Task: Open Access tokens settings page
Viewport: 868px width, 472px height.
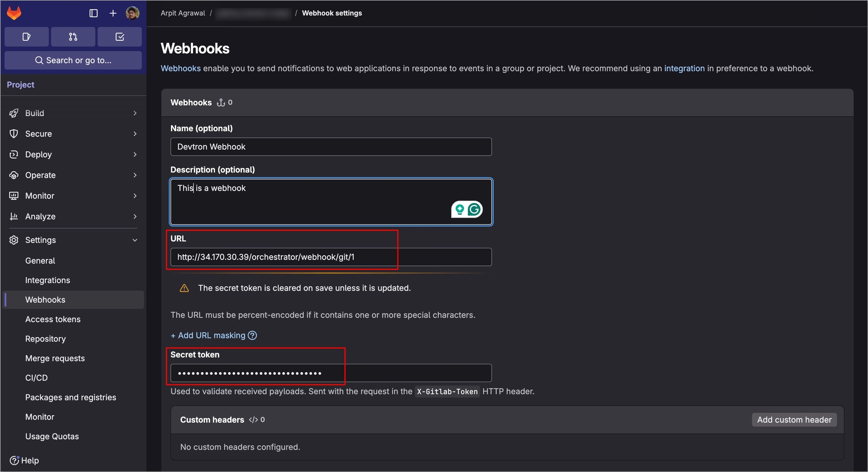Action: point(53,319)
